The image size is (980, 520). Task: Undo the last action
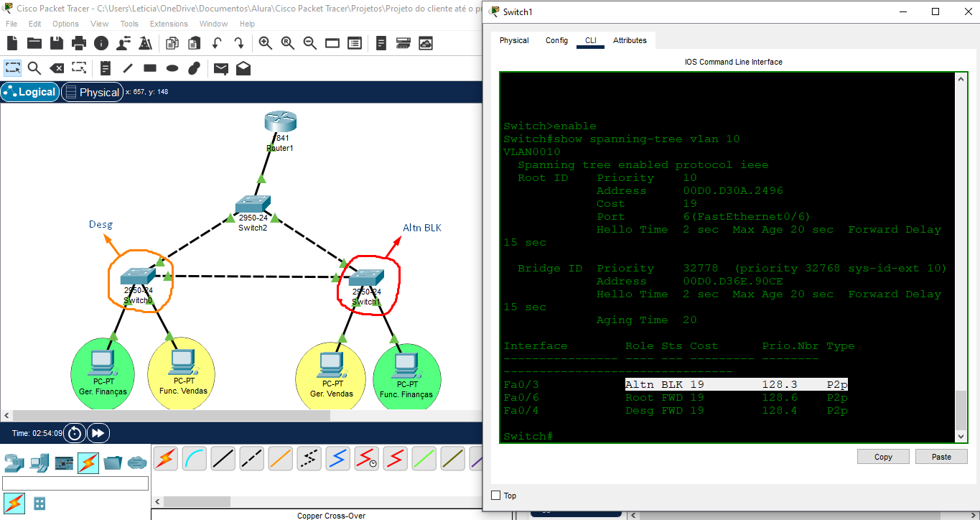(216, 43)
